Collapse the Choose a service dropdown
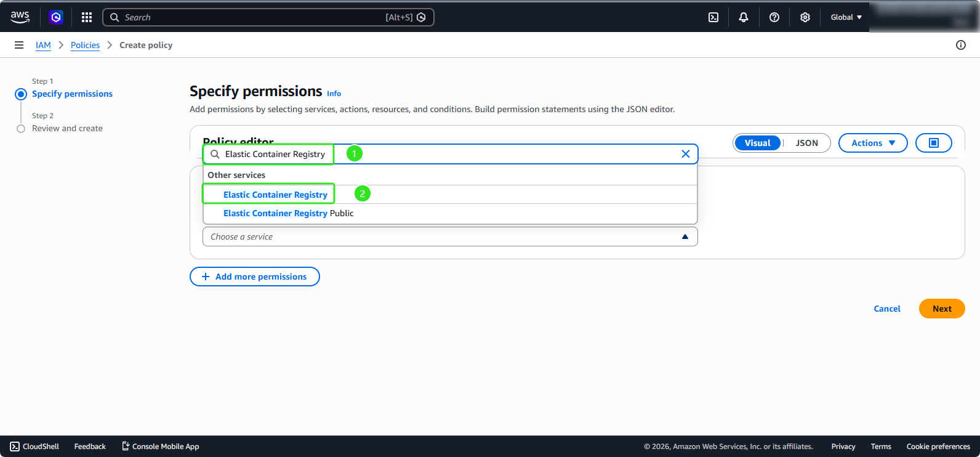 coord(450,237)
